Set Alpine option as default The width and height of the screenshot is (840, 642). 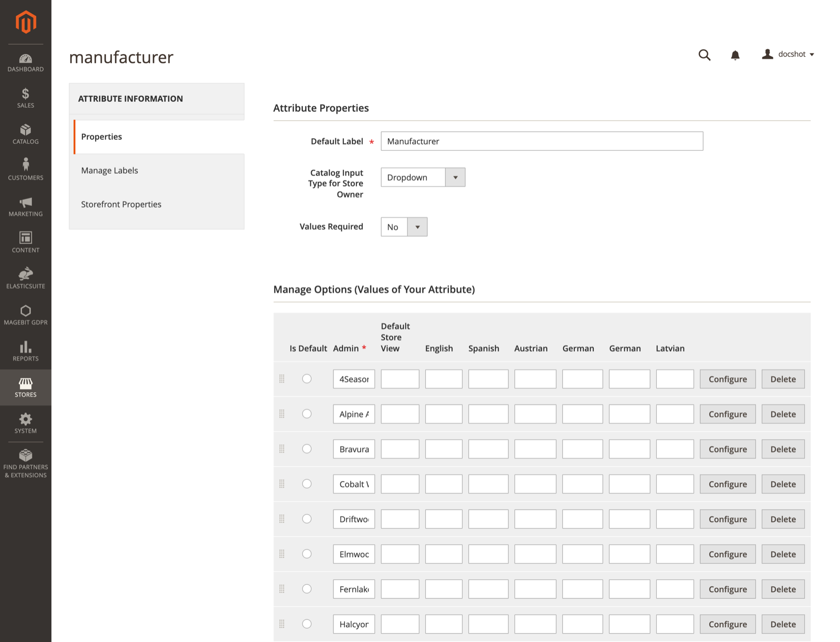[x=307, y=414]
